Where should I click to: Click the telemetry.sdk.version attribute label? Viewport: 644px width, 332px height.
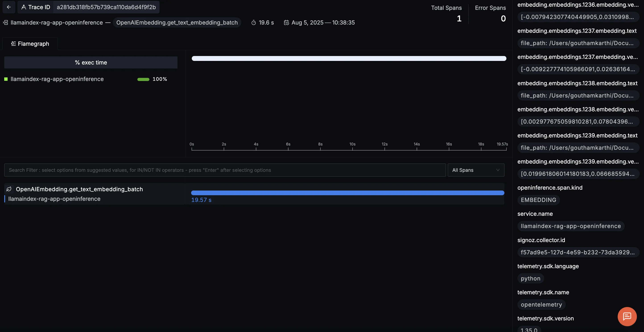tap(545, 318)
